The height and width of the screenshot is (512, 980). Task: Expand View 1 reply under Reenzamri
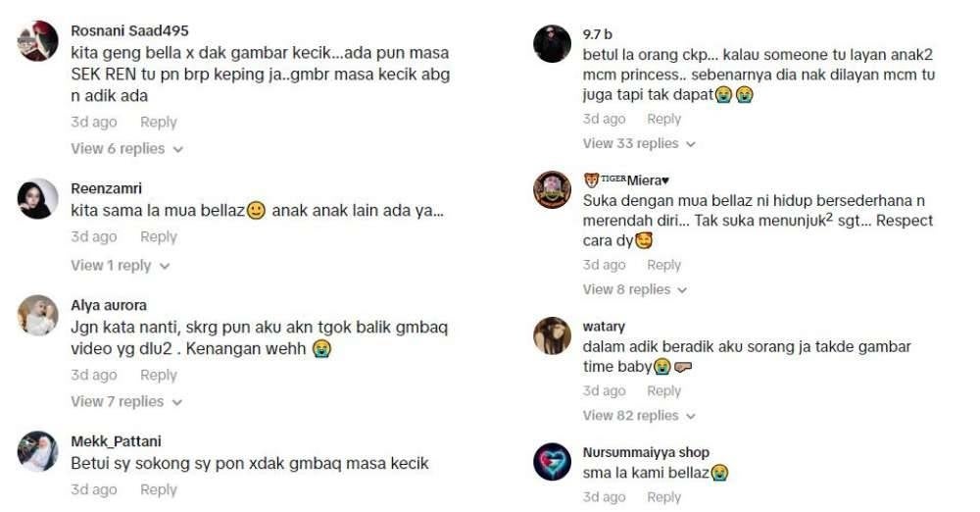tap(120, 266)
